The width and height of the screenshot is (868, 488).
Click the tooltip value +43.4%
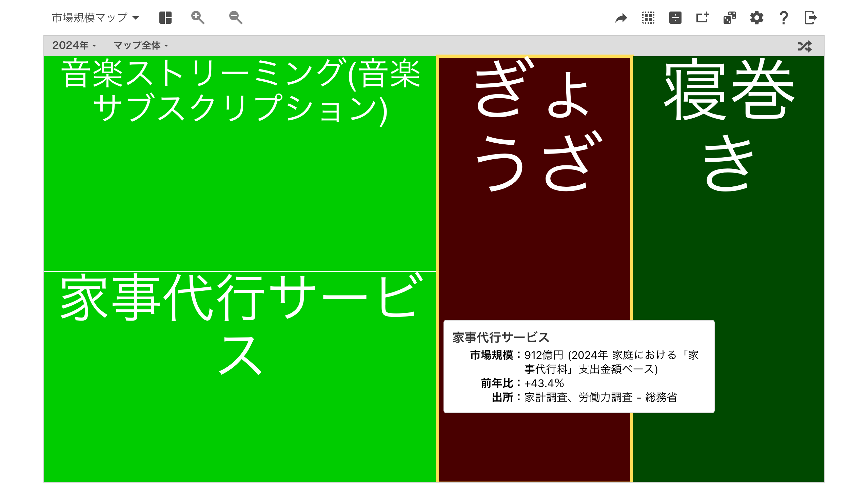544,383
